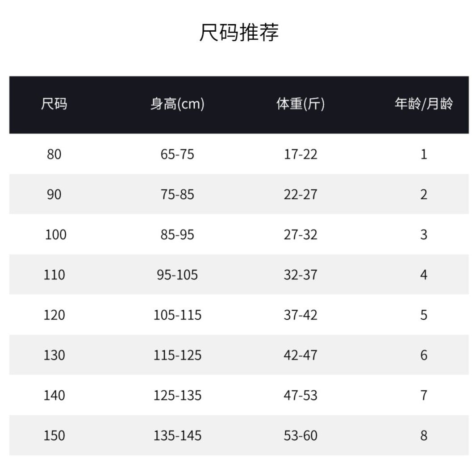Select the 身高(cm) column header
Image resolution: width=476 pixels, height=476 pixels.
pyautogui.click(x=177, y=104)
